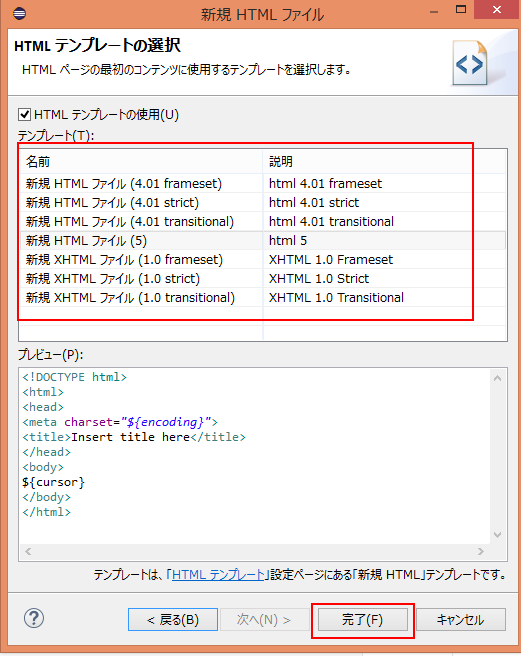Uncheck HTML テンプレートの使用 checkbox
This screenshot has height=656, width=521.
[25, 114]
